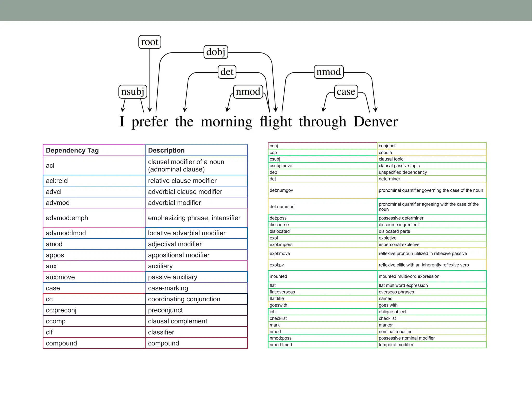Click the case label box
Screen dimensions: 532x399
[346, 92]
